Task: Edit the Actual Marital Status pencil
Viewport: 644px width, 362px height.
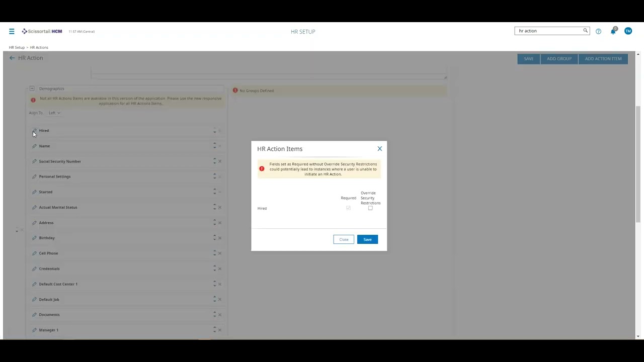Action: [x=34, y=207]
